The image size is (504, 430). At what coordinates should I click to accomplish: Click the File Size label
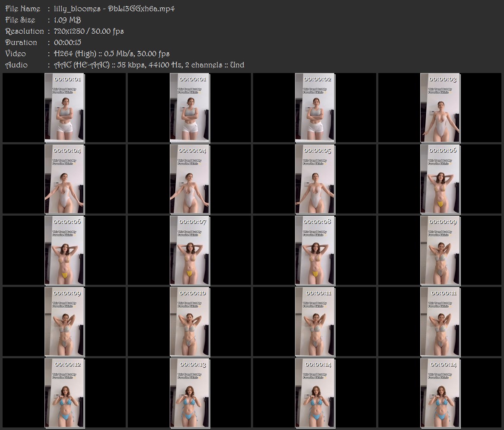click(x=20, y=20)
